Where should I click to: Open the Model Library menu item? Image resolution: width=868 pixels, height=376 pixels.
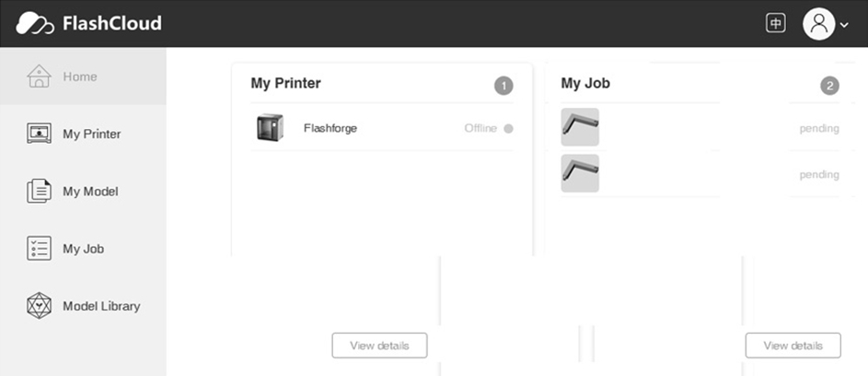click(x=83, y=306)
